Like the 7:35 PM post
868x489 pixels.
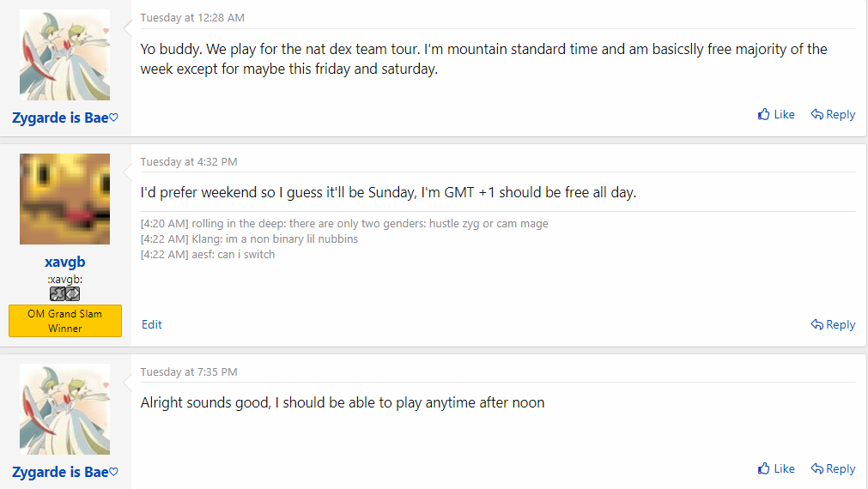[776, 468]
